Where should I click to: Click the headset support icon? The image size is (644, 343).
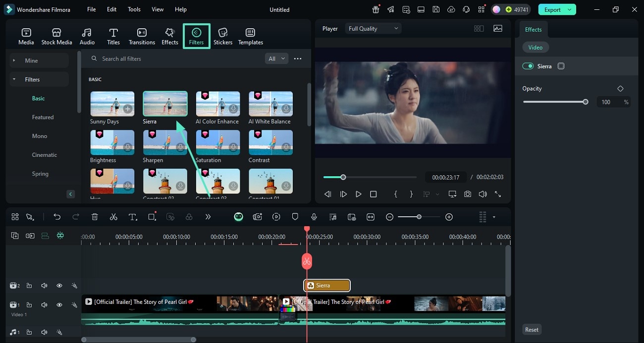(466, 9)
